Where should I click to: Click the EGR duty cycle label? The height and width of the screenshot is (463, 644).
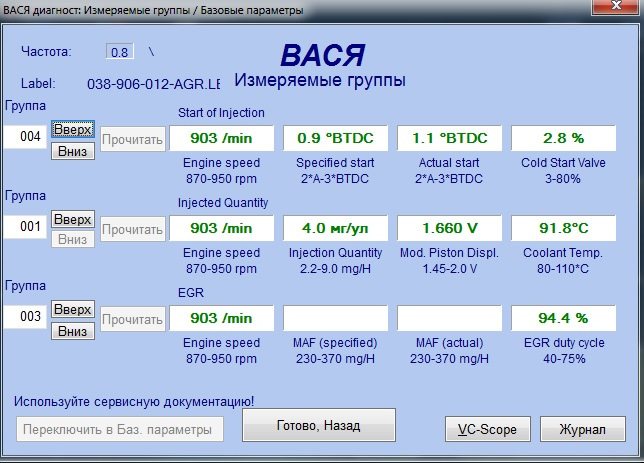pos(564,343)
